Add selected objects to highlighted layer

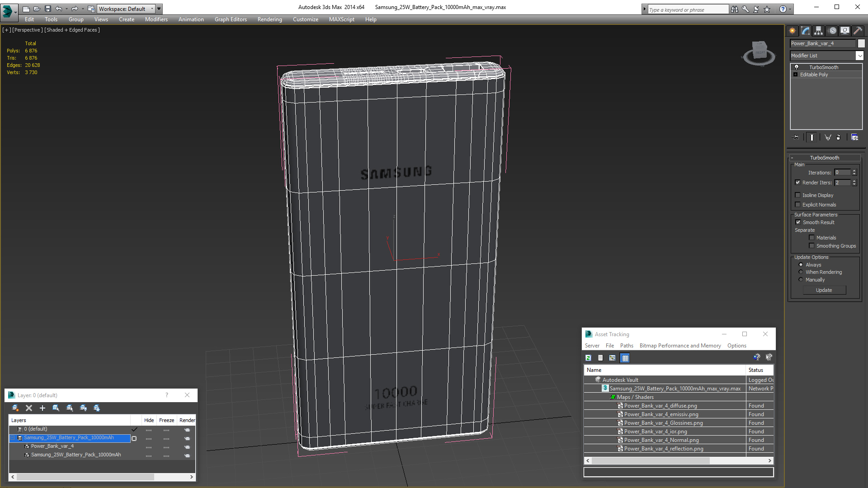point(42,408)
